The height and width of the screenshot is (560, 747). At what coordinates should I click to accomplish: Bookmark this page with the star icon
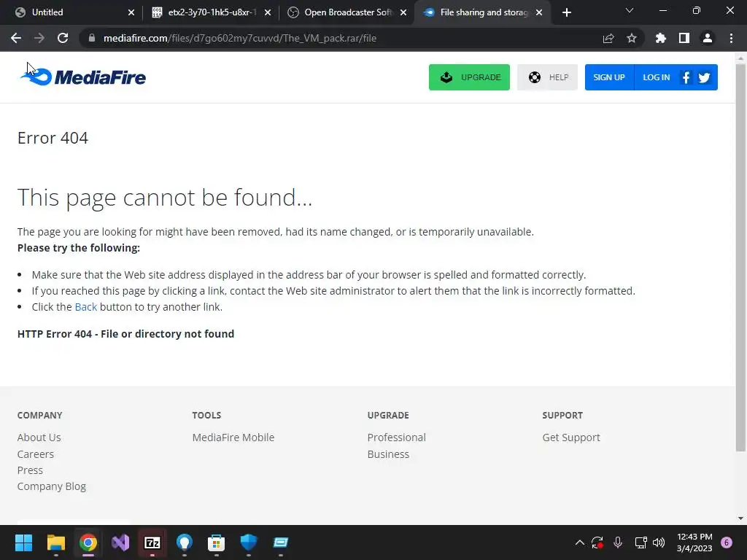click(632, 38)
